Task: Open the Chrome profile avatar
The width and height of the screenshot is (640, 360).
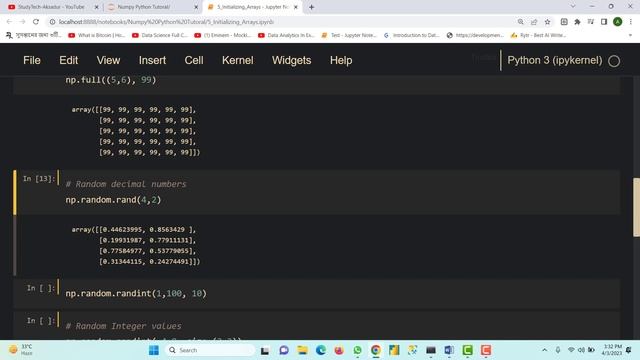Action: point(618,22)
